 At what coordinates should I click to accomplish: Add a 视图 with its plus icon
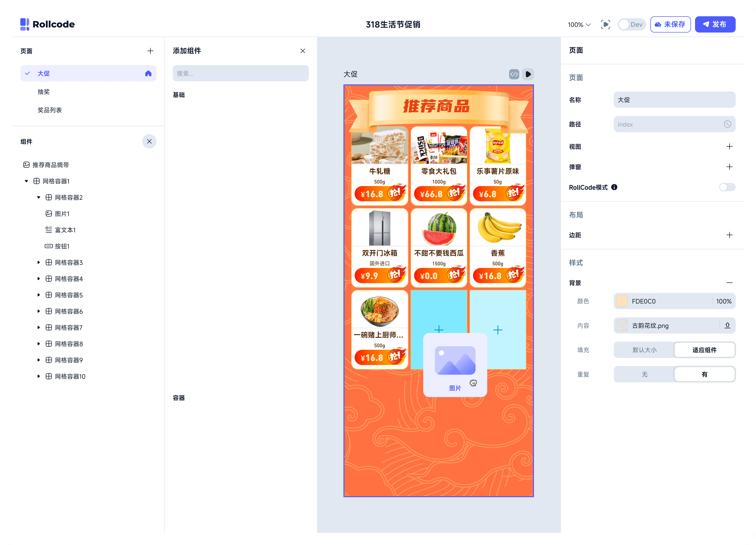729,146
